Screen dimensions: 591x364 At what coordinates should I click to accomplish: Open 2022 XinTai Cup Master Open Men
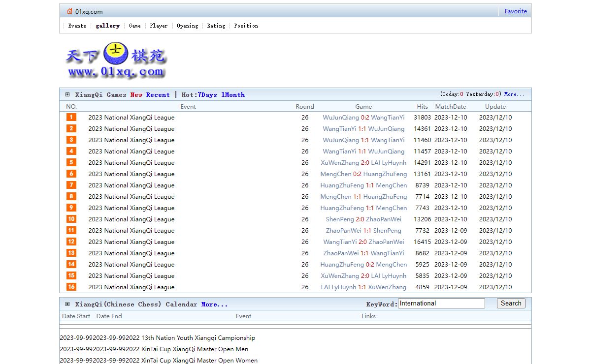[188, 349]
